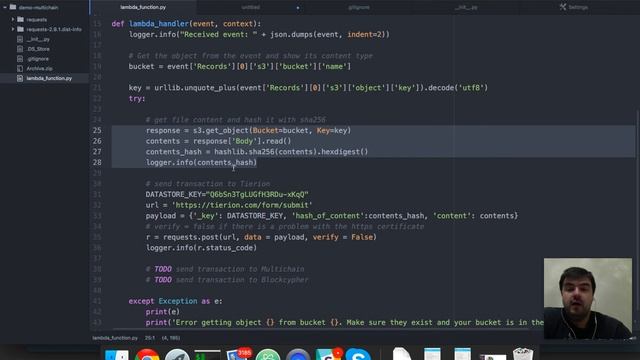Open Google Chrome from the dock
The image size is (640, 360).
click(147, 354)
